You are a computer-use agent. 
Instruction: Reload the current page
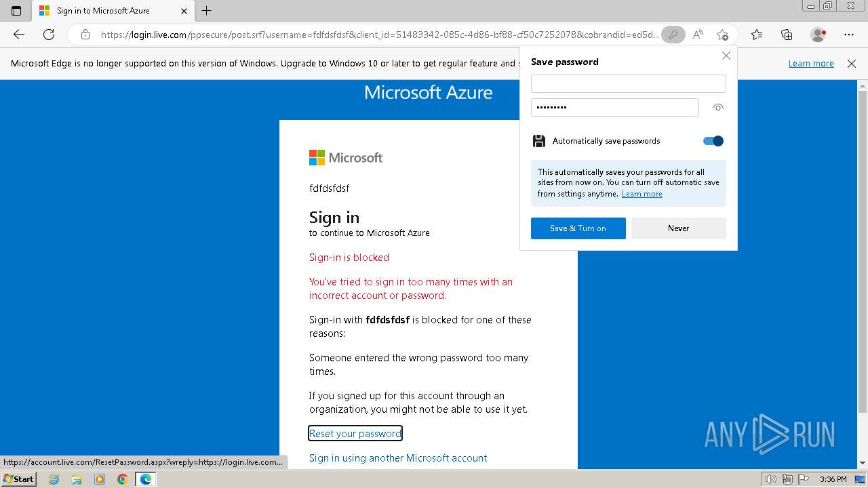[49, 35]
